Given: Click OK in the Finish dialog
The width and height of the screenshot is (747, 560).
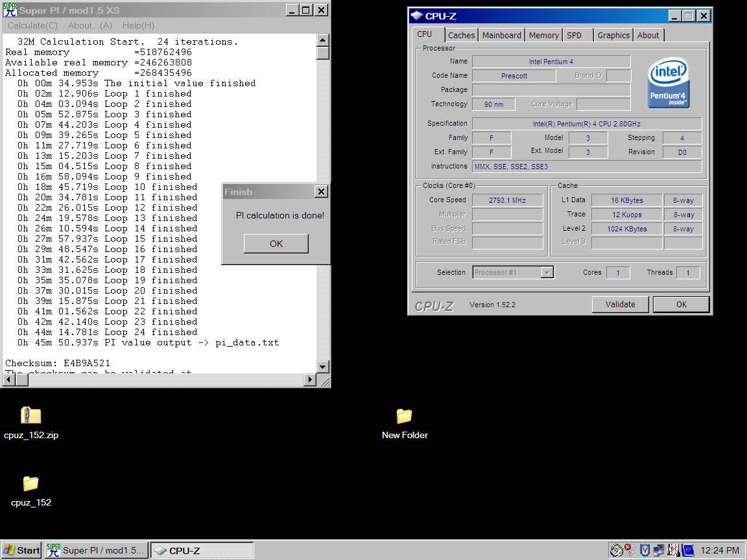Looking at the screenshot, I should [x=276, y=243].
